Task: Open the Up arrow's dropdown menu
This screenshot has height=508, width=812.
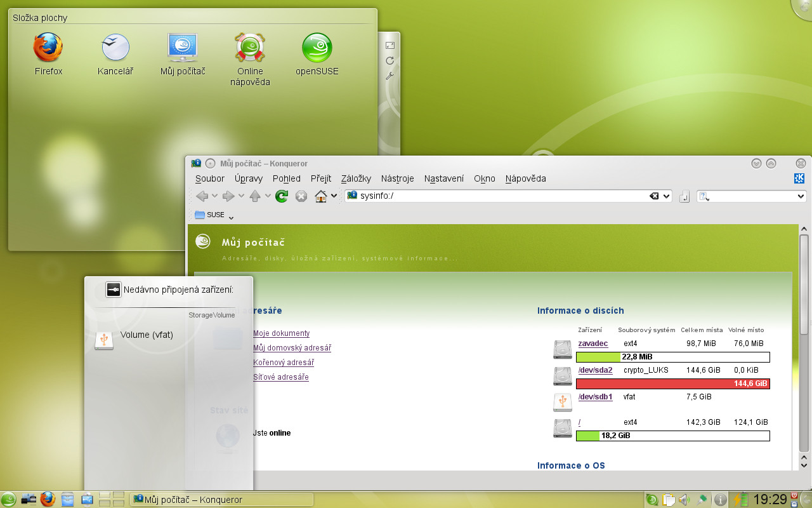Action: coord(268,196)
